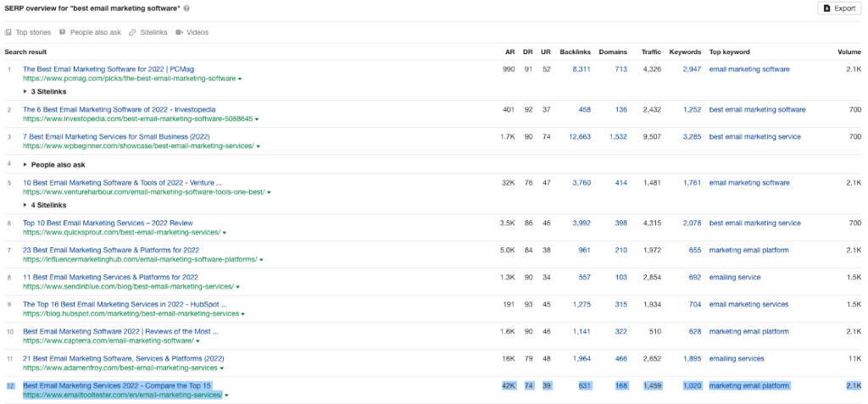Select the Videos feature camera icon
Viewport: 868px width, 404px height.
(x=180, y=33)
